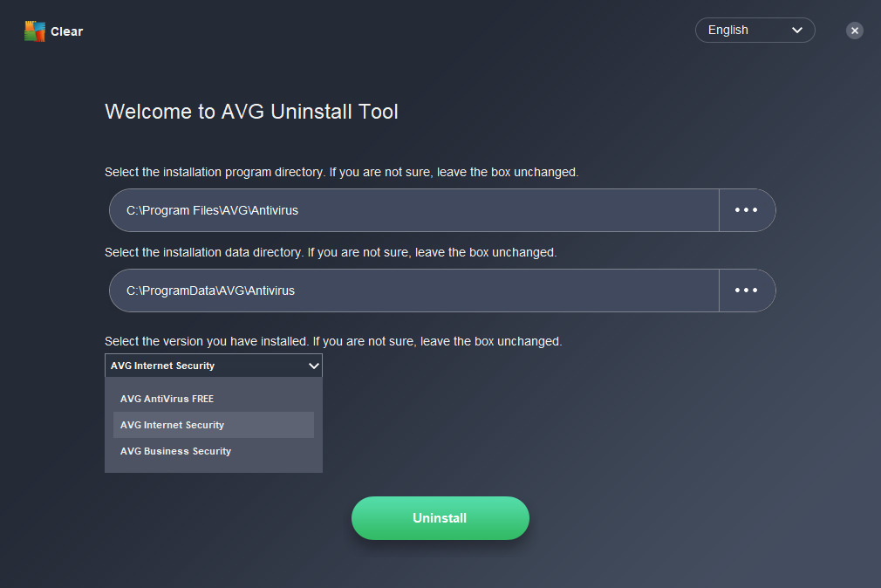The height and width of the screenshot is (588, 881).
Task: Click the program directory path field
Action: coord(414,210)
